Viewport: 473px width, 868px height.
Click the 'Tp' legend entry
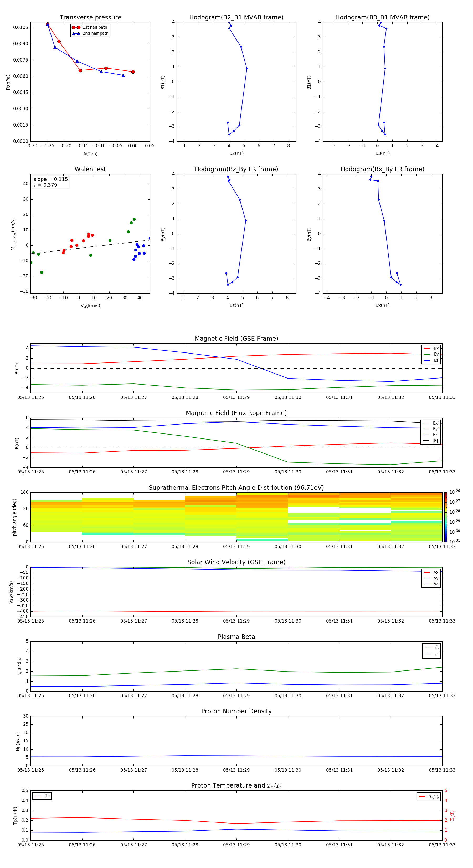[x=42, y=796]
